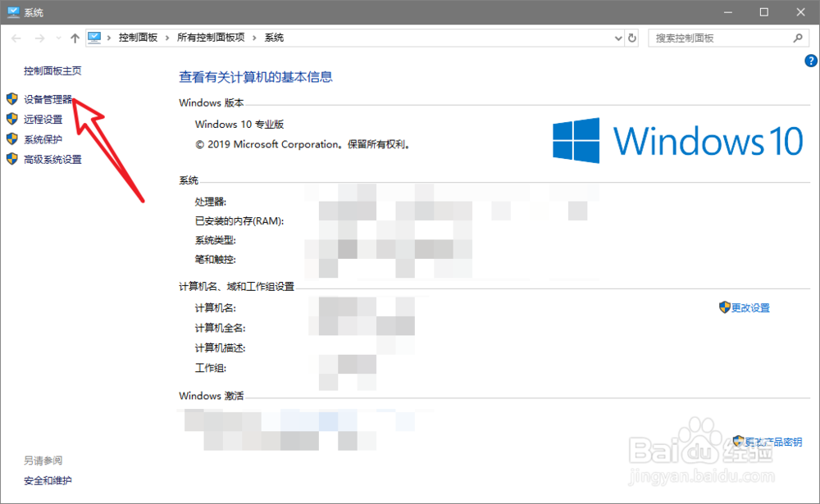Click the computer icon in address bar
Image resolution: width=820 pixels, height=504 pixels.
pyautogui.click(x=94, y=38)
